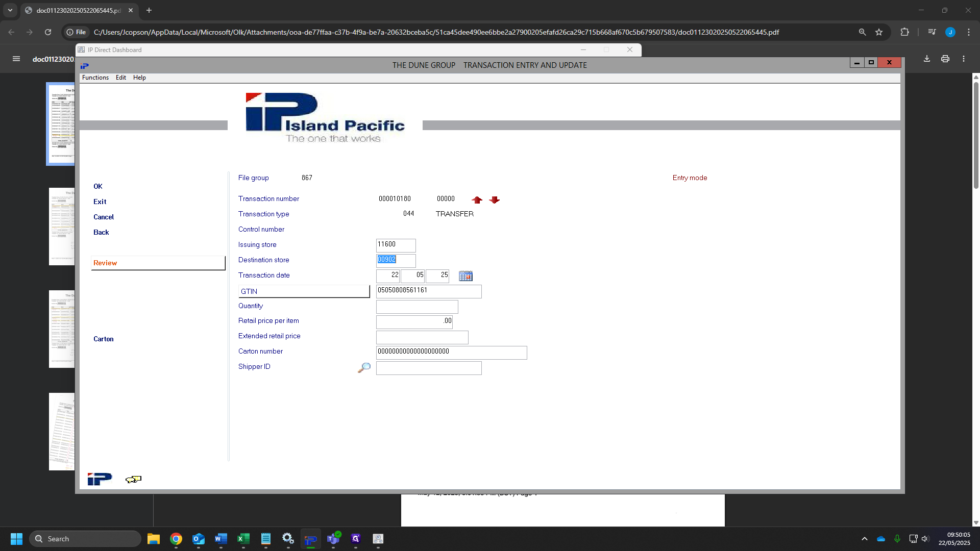980x551 pixels.
Task: Click Chrome's print PDF icon
Action: point(945,59)
